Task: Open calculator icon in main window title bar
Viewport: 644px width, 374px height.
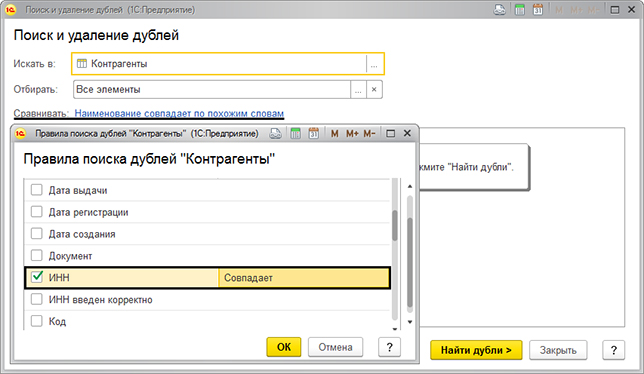Action: coord(520,9)
